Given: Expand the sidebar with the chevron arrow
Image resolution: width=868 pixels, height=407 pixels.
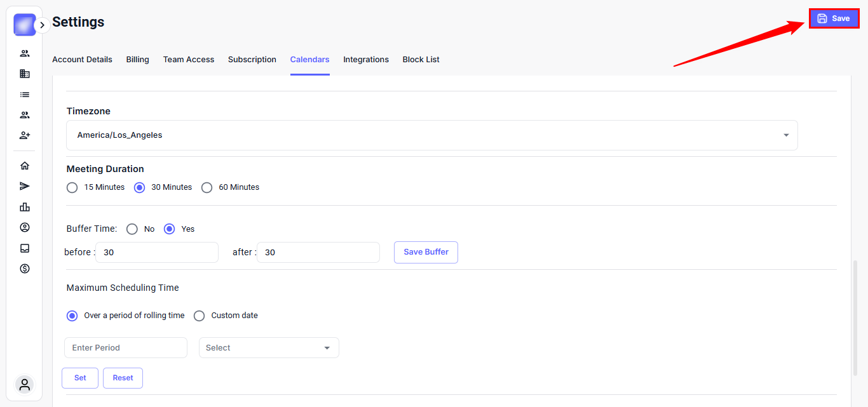Looking at the screenshot, I should pyautogui.click(x=42, y=25).
